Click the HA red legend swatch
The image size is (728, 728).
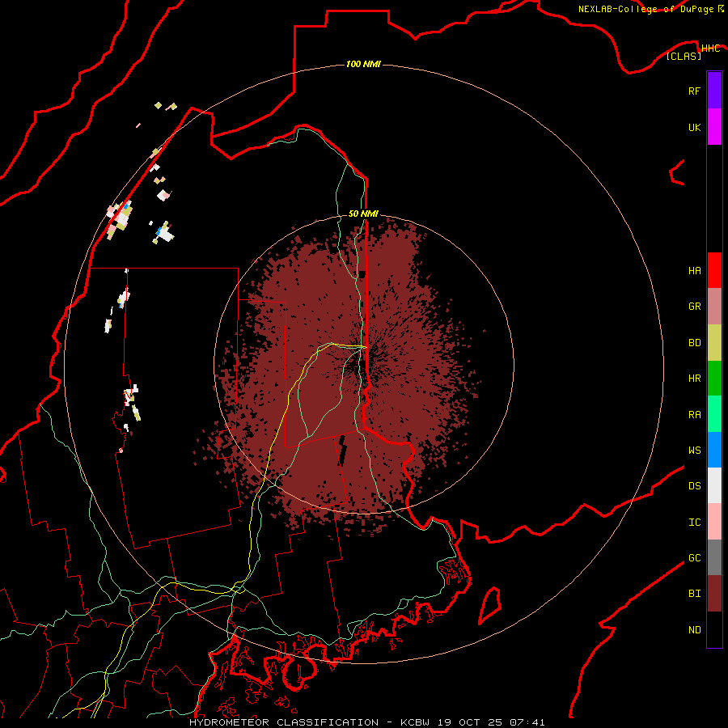714,270
